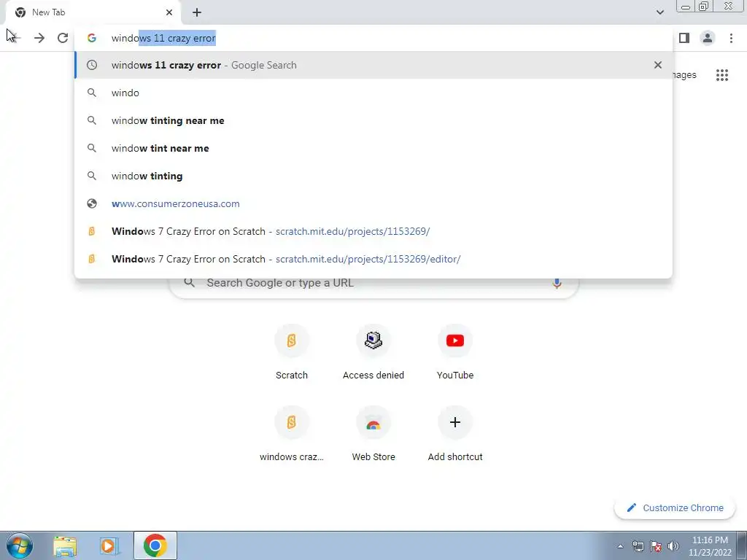747x560 pixels.
Task: Choose the 'window tinting' suggestion
Action: click(x=373, y=176)
